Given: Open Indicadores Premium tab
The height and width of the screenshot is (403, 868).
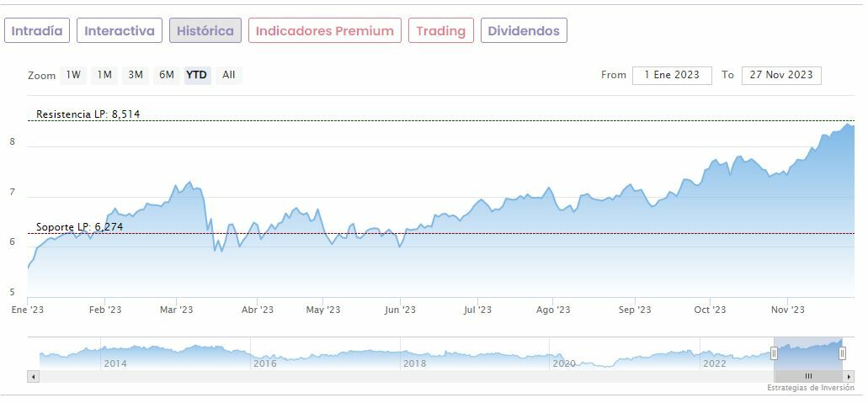Looking at the screenshot, I should (x=324, y=31).
